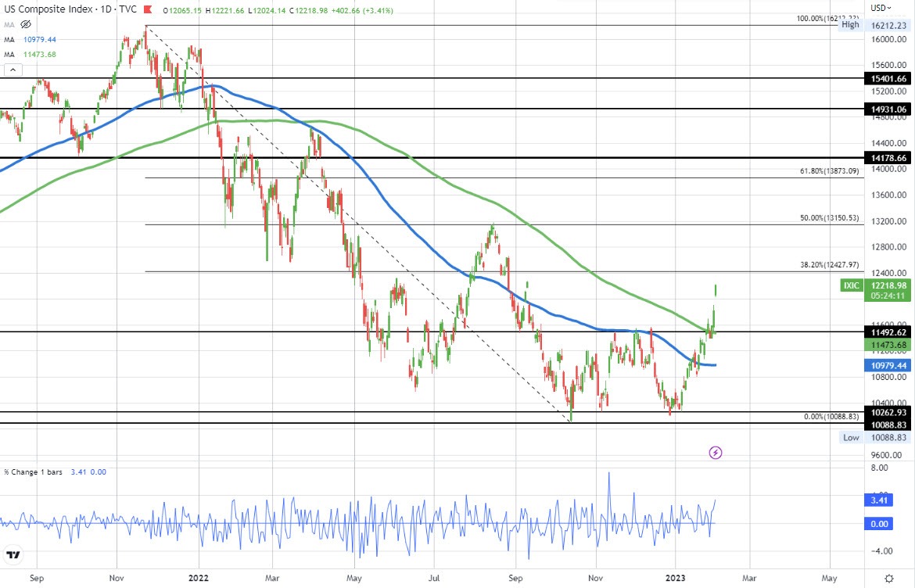
Task: Click the 50.00%(13150.53) Fibonacci label
Action: click(829, 218)
